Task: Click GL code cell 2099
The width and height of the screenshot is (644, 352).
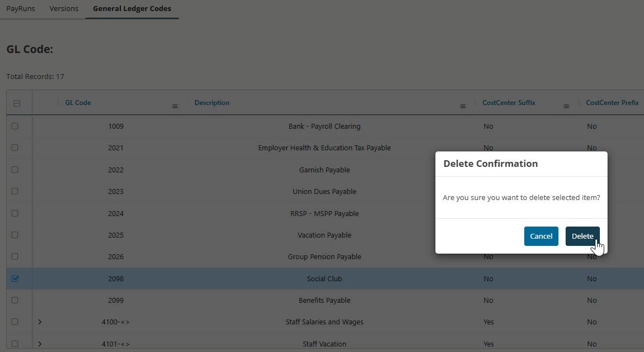Action: point(116,300)
